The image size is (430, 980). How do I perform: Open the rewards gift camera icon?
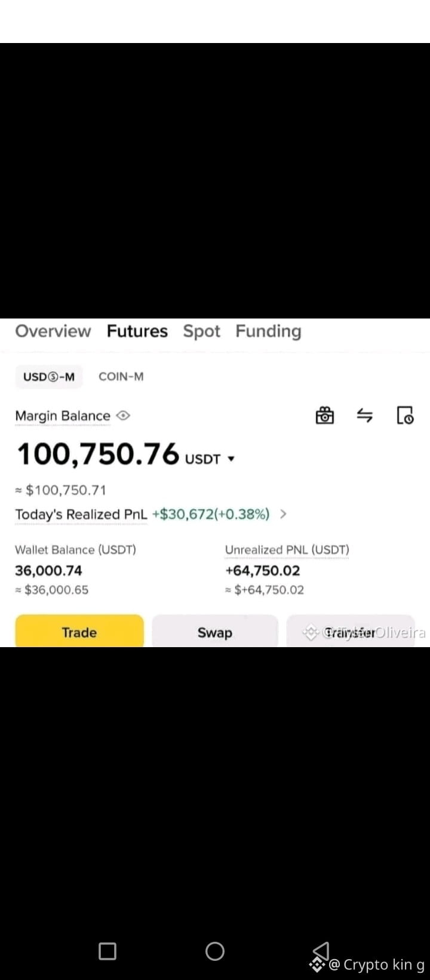pyautogui.click(x=324, y=415)
